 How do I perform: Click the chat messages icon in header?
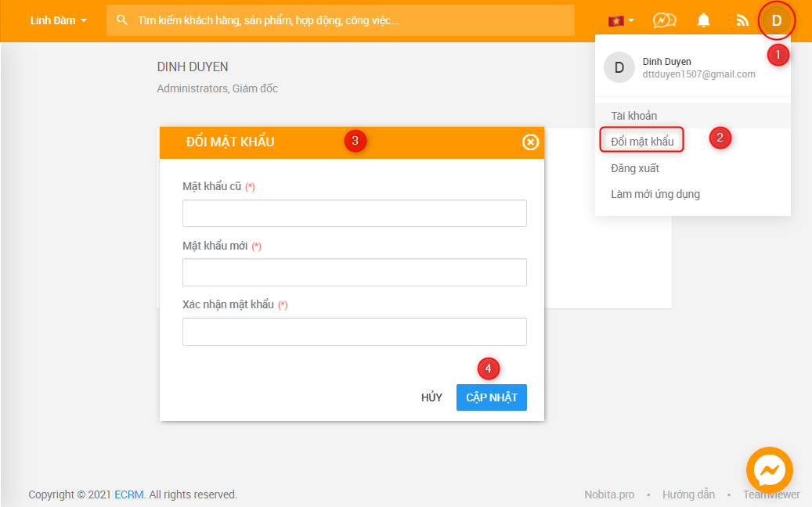664,20
